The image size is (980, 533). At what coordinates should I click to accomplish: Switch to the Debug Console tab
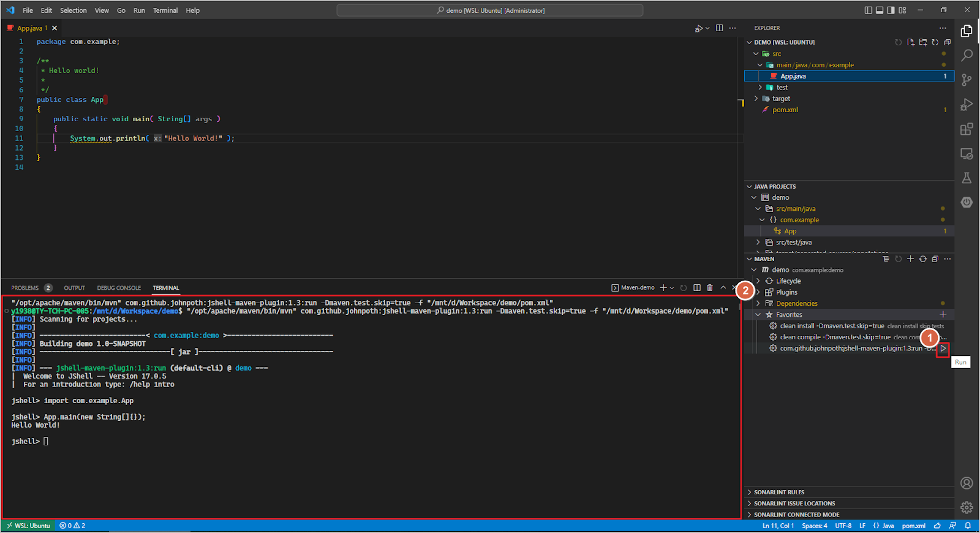(119, 288)
